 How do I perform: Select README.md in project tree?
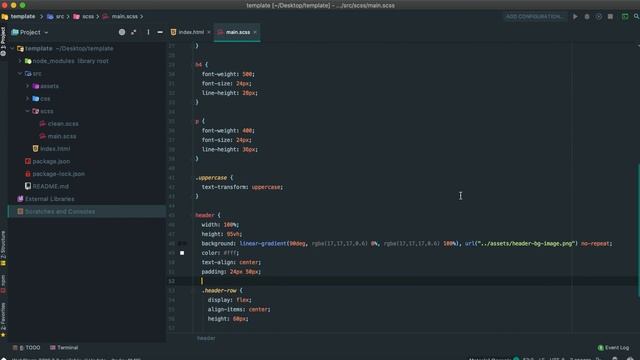click(x=47, y=187)
